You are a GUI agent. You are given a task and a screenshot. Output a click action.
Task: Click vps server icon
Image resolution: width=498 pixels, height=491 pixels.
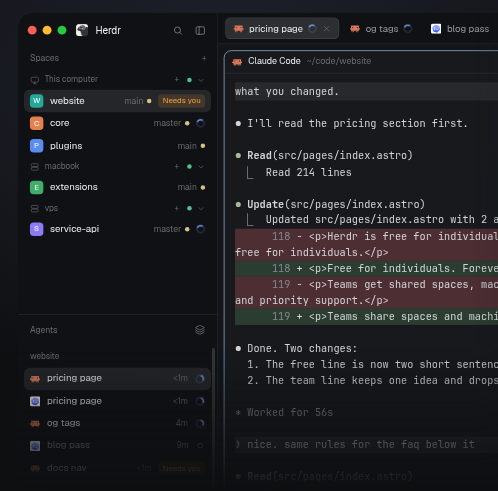pos(35,209)
